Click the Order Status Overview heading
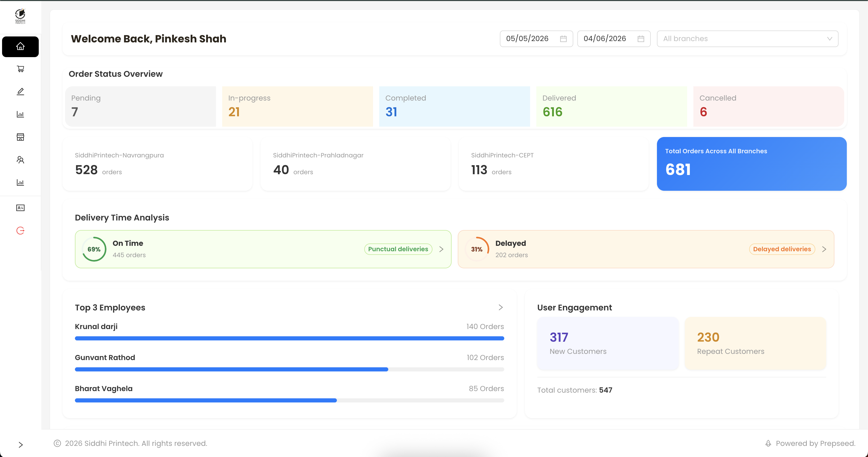The height and width of the screenshot is (457, 868). (x=115, y=74)
